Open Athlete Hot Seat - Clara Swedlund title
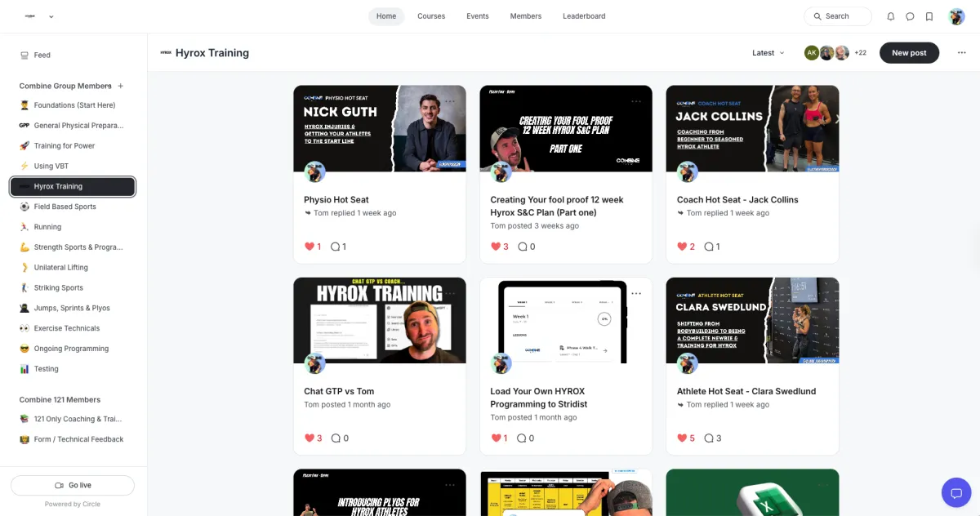The height and width of the screenshot is (516, 980). coord(746,392)
